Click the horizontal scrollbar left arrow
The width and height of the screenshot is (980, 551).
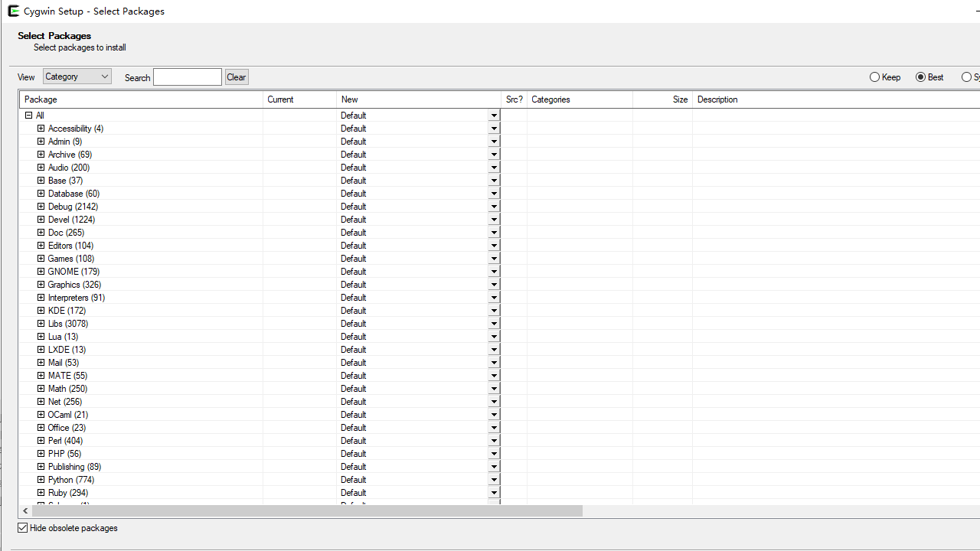pyautogui.click(x=25, y=510)
